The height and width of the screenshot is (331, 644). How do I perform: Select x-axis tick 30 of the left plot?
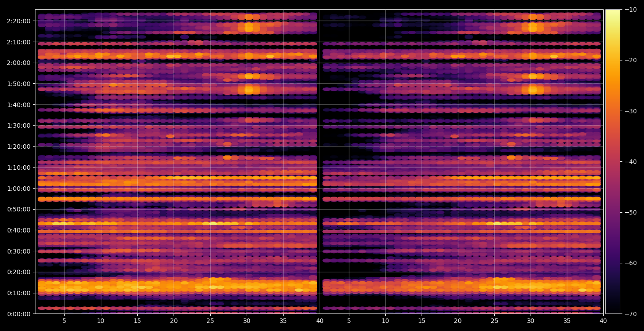click(247, 321)
